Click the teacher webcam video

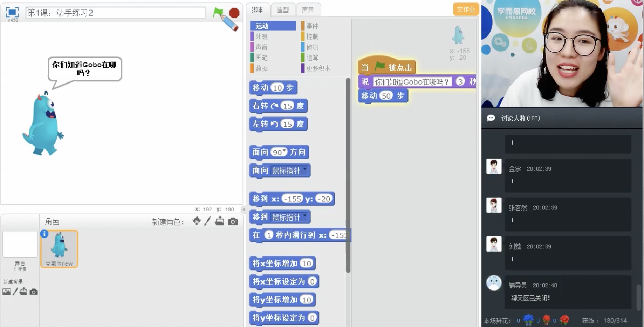pyautogui.click(x=562, y=54)
